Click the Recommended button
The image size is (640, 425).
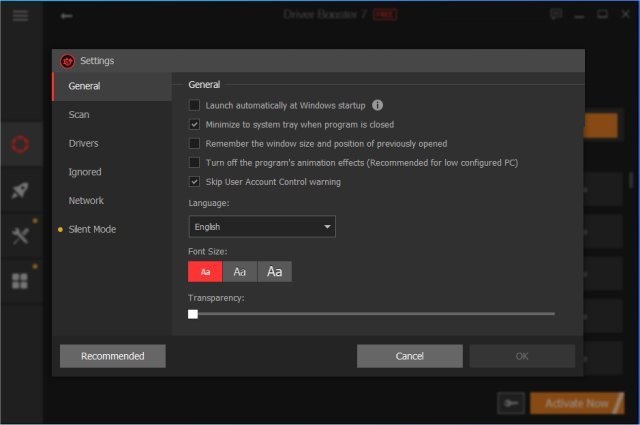[113, 356]
